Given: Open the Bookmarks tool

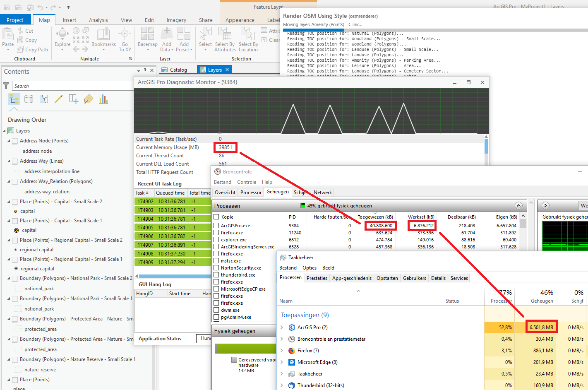Looking at the screenshot, I should coord(103,34).
